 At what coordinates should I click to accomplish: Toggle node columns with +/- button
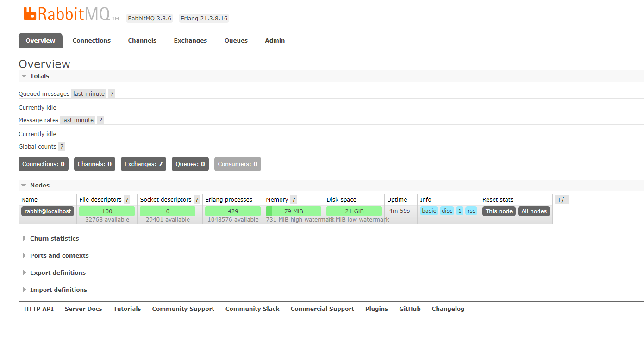[562, 200]
